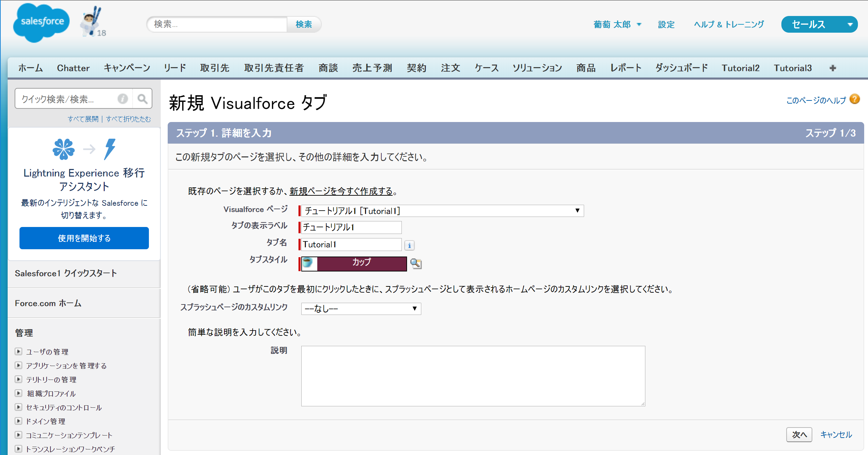
Task: Click the blue flower Classic icon in sidebar
Action: pyautogui.click(x=63, y=149)
